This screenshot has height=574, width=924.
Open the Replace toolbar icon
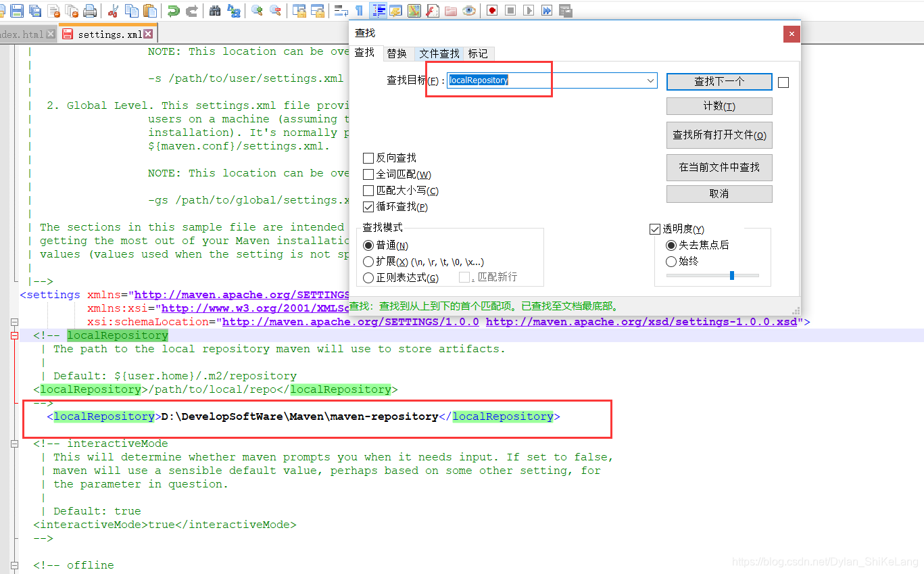[x=234, y=11]
